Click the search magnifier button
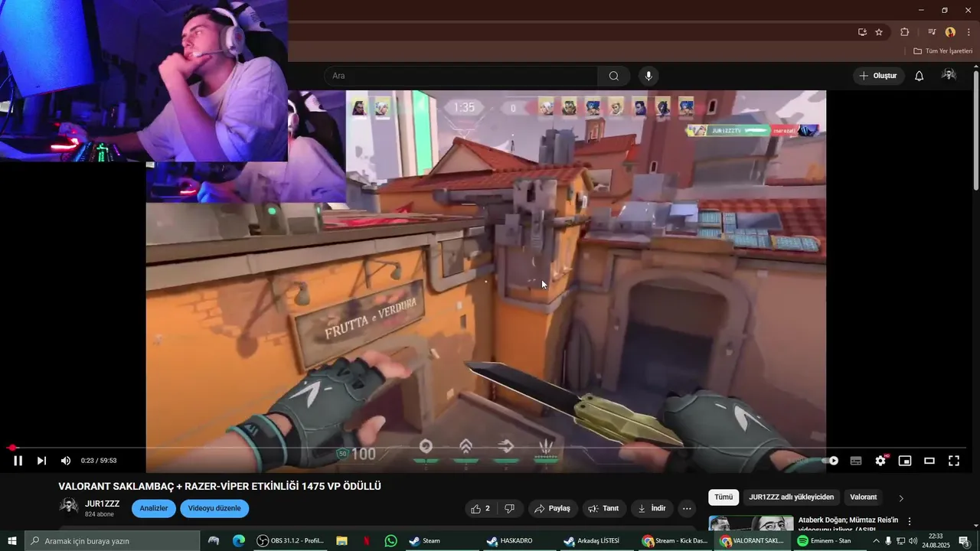Image resolution: width=980 pixels, height=551 pixels. click(x=614, y=76)
